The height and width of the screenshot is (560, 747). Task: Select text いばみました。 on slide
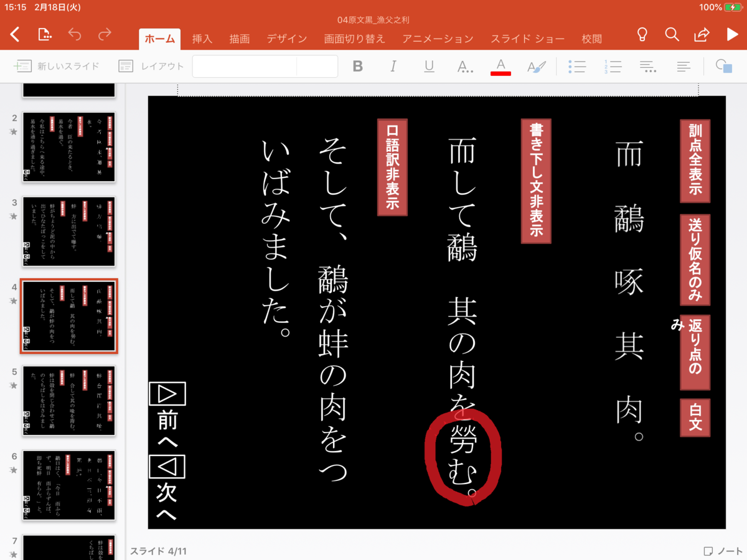coord(277,241)
